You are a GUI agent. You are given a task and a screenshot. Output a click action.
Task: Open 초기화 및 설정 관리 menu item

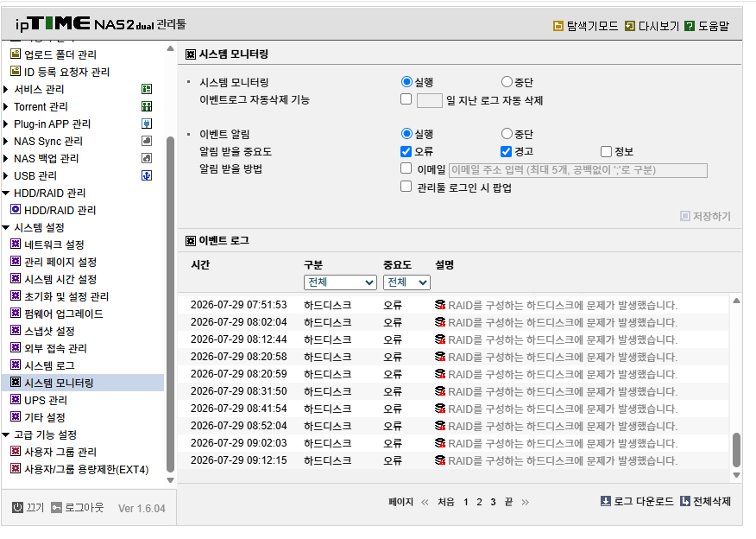point(66,296)
